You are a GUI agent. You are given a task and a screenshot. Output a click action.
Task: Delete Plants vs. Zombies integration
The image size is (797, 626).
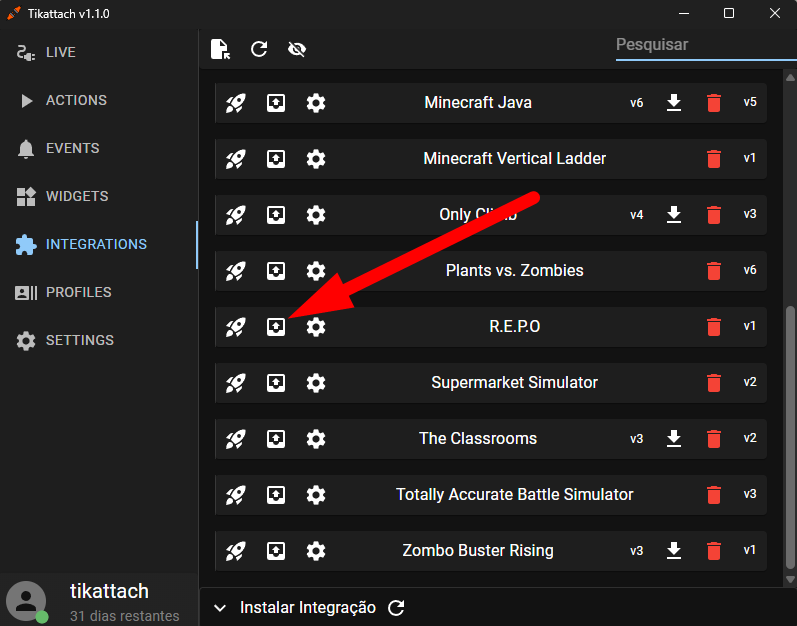tap(714, 270)
